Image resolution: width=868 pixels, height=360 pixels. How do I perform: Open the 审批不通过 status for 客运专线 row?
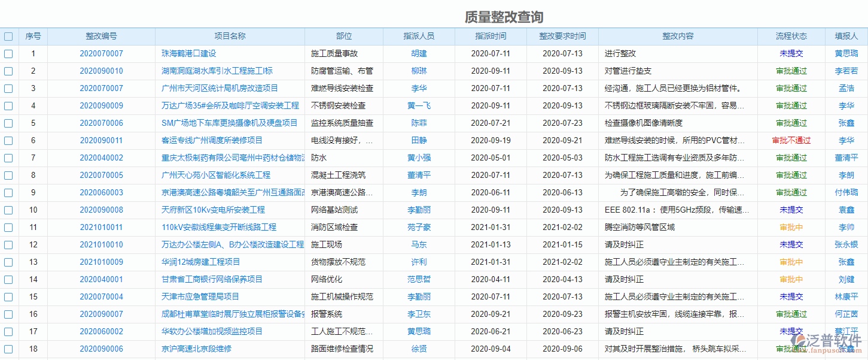[x=791, y=140]
